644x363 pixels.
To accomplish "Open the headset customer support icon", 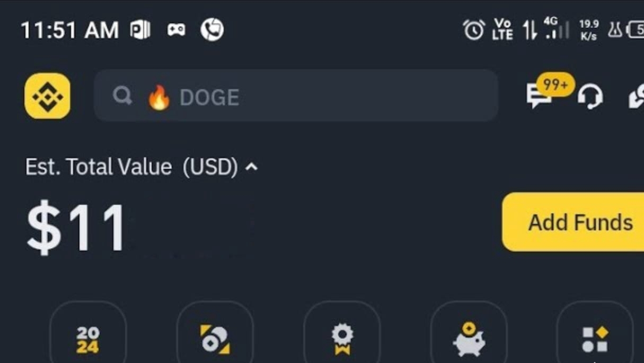I will 590,97.
